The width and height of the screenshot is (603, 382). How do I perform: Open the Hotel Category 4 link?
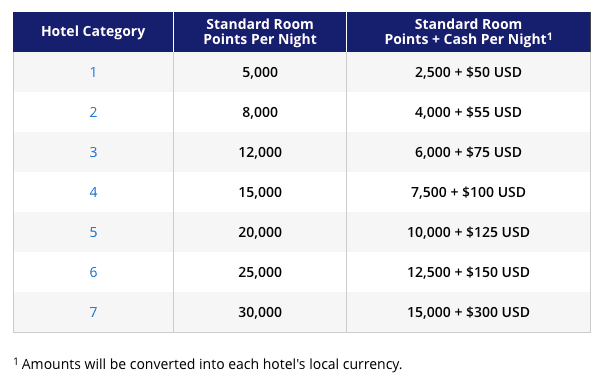point(93,192)
